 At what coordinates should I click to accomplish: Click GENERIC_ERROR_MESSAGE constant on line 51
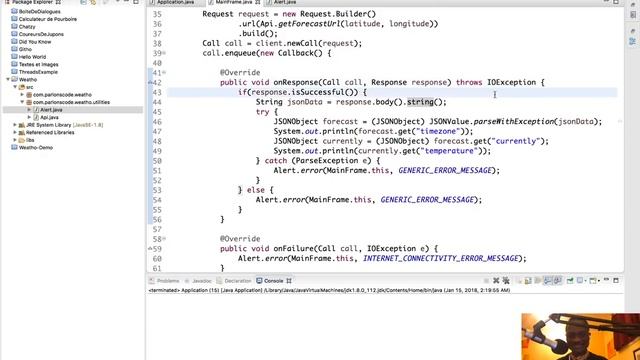click(445, 170)
